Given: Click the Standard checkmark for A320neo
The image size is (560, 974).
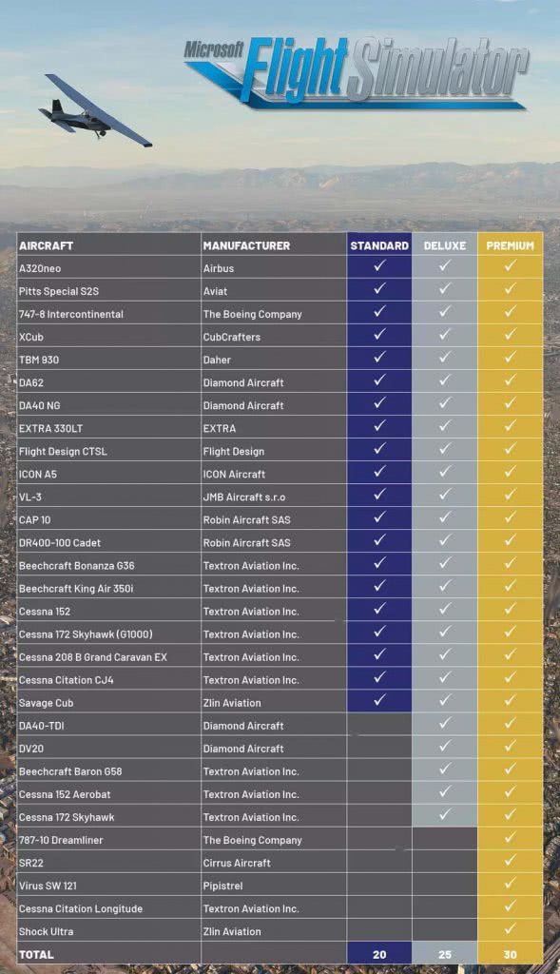Looking at the screenshot, I should pos(379,266).
